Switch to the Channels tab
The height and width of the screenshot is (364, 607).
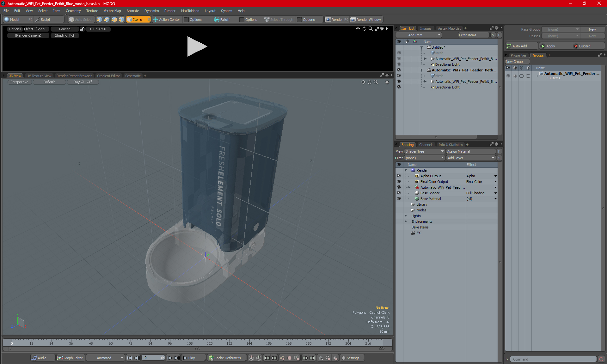point(426,145)
